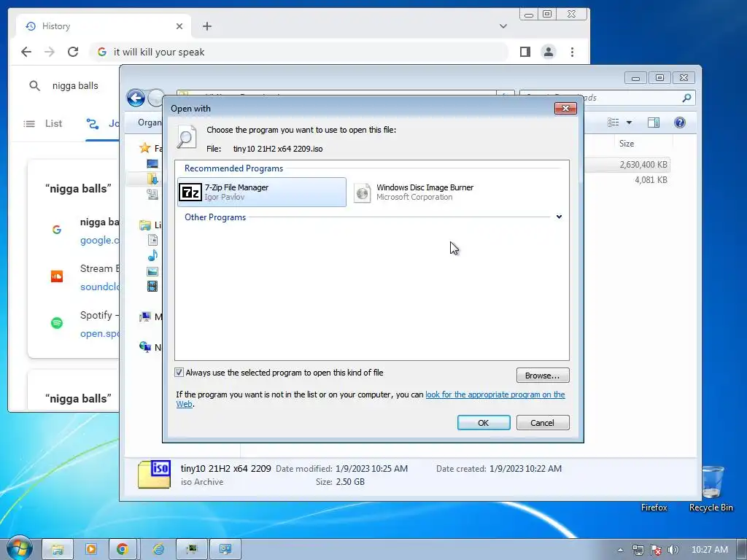Select Recent Places icon under Favorites
The image size is (747, 560).
tap(152, 194)
